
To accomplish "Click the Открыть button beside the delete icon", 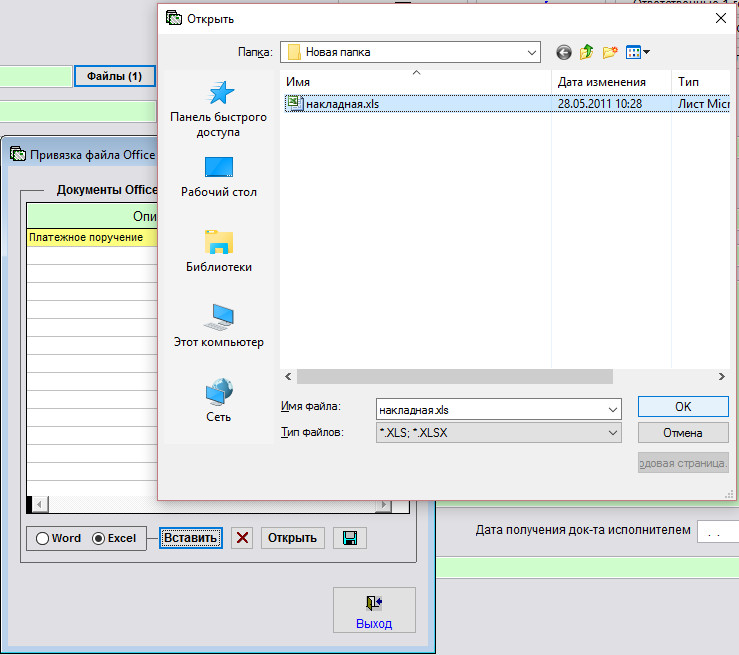I will (292, 538).
